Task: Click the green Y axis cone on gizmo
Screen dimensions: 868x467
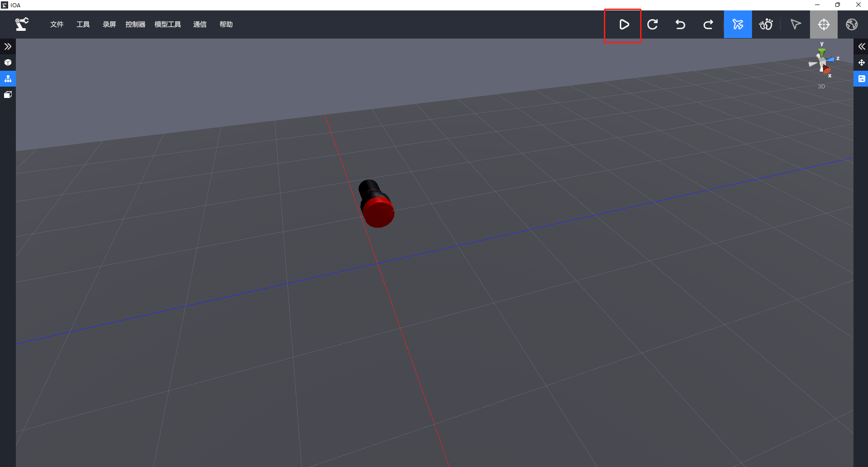Action: 821,53
